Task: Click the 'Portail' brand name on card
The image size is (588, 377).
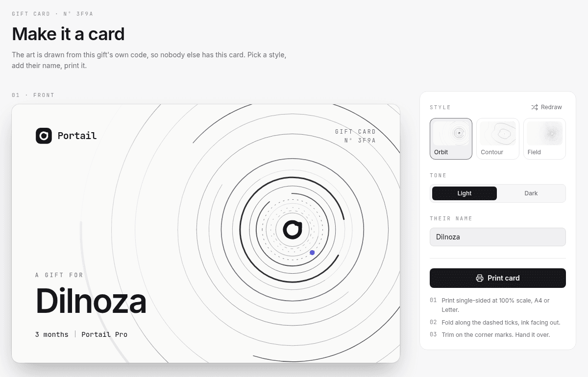Action: point(77,136)
